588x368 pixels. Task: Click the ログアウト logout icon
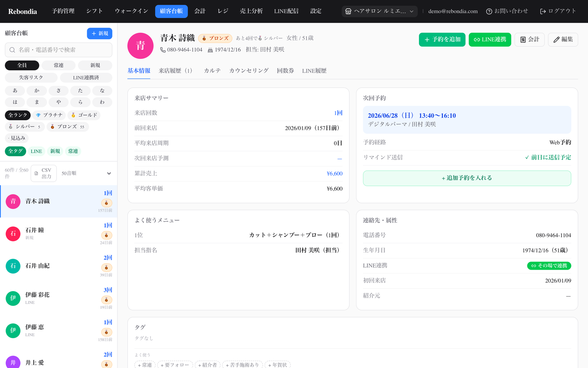[x=543, y=11]
